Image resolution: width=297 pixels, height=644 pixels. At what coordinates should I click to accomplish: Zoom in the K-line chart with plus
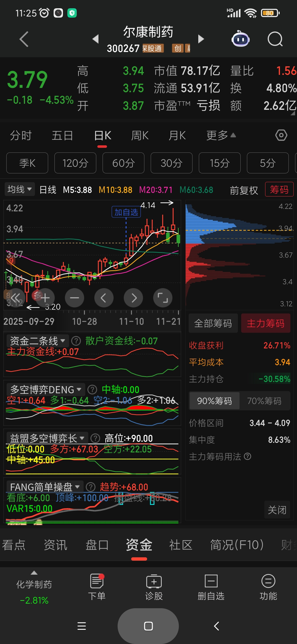pos(45,298)
